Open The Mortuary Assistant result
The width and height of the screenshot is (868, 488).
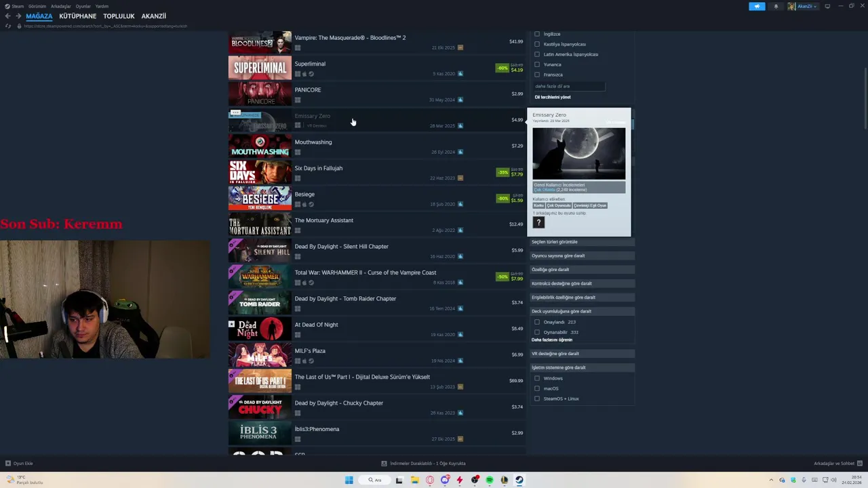click(376, 225)
